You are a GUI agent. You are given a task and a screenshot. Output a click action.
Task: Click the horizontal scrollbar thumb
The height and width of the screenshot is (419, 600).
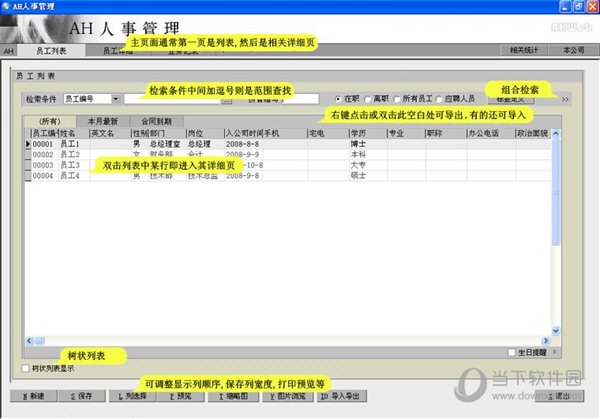40,341
